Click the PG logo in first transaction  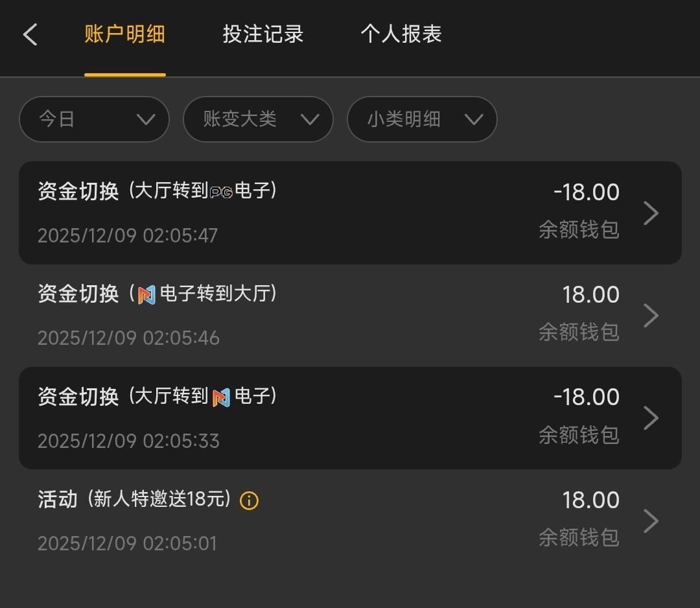point(221,192)
